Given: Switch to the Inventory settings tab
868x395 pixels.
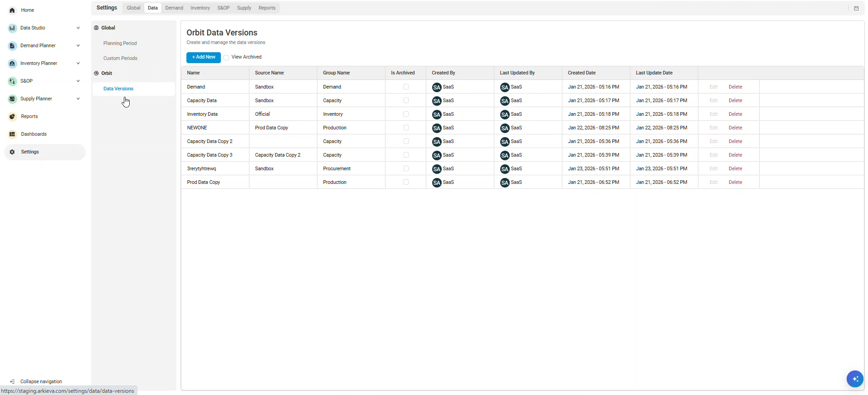Looking at the screenshot, I should 200,8.
